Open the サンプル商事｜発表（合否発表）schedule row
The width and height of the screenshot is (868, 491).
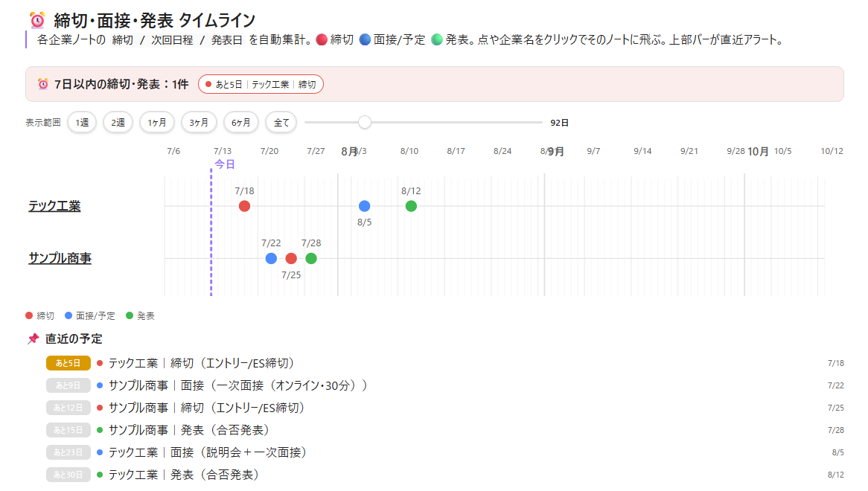pos(445,430)
